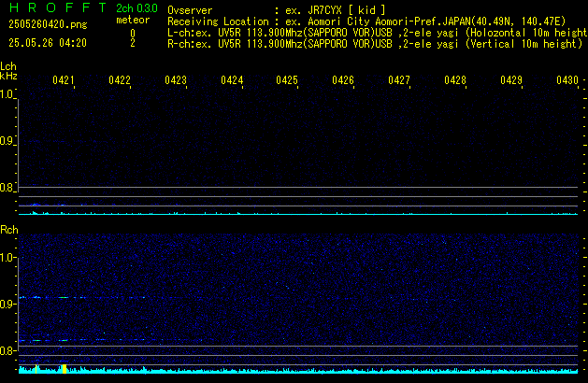588x383 pixels.
Task: Click the 0426 time marker
Action: (x=343, y=80)
